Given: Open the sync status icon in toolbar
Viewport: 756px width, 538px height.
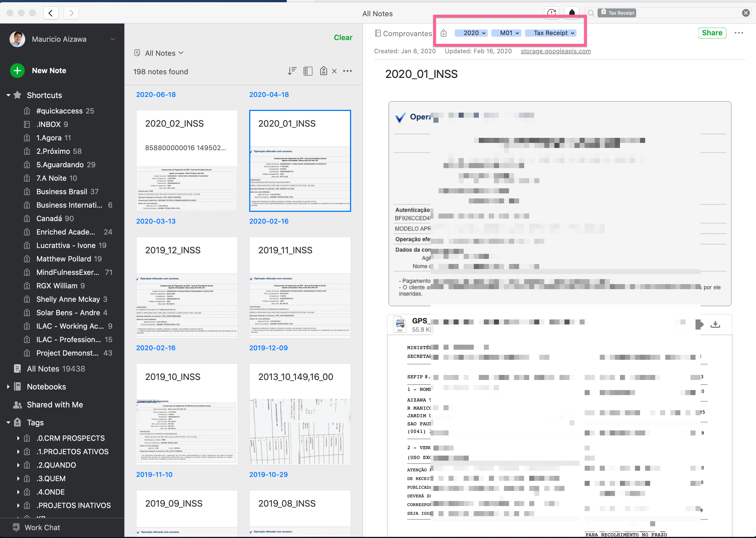Looking at the screenshot, I should click(551, 13).
